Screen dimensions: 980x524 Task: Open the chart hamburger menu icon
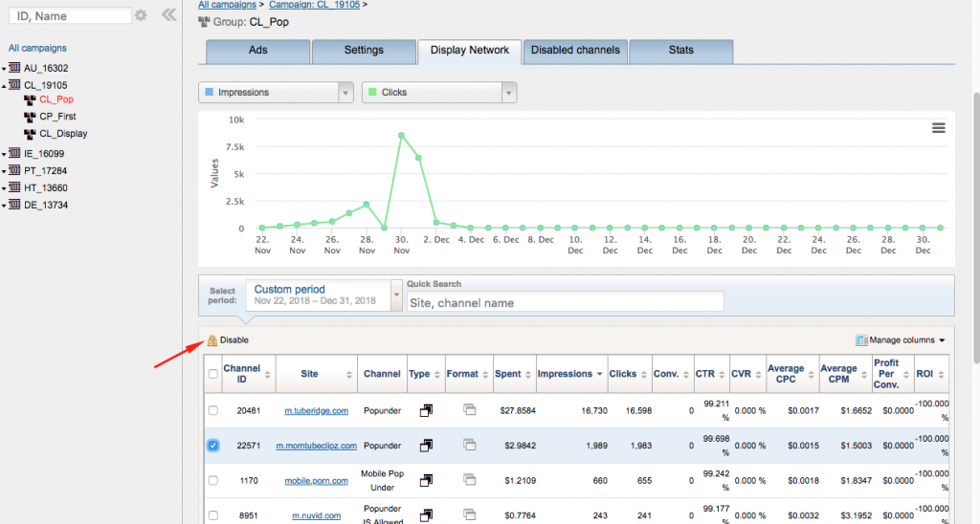pos(938,128)
